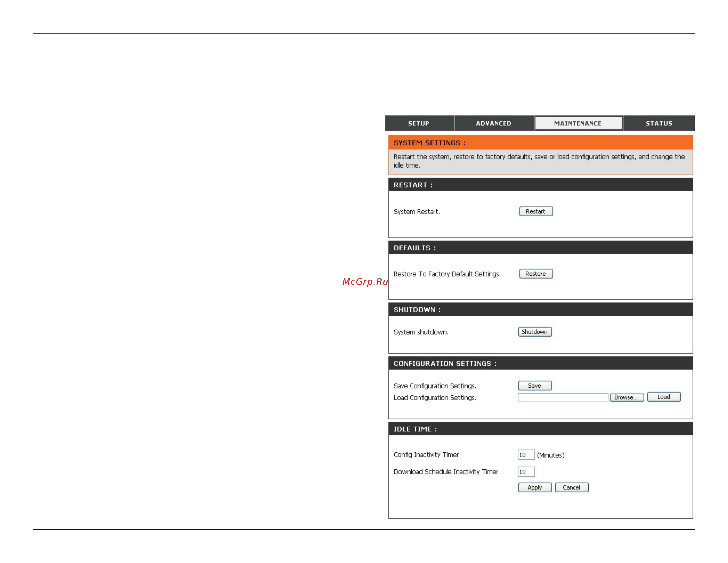Select the MAINTENANCE tab
This screenshot has height=563, width=728.
[x=578, y=123]
